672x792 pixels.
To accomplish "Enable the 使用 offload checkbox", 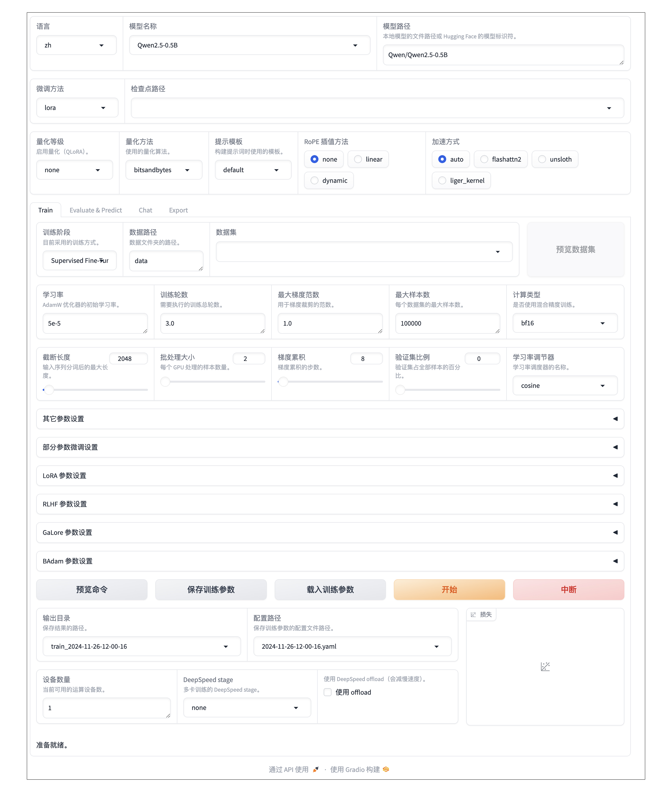I will click(328, 692).
